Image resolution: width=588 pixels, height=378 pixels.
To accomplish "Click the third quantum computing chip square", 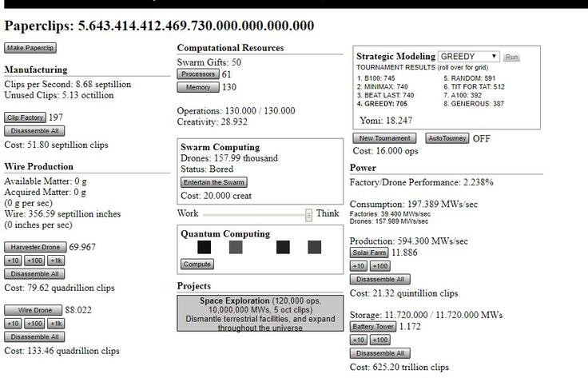I will click(x=283, y=247).
